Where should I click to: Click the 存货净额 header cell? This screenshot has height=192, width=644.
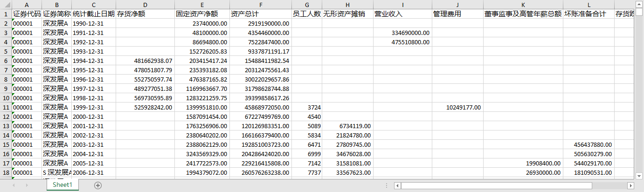click(145, 14)
